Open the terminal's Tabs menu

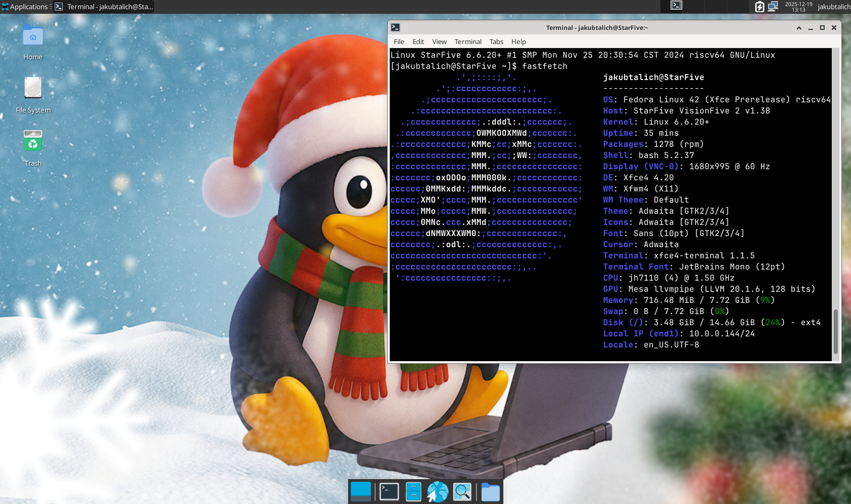[496, 42]
